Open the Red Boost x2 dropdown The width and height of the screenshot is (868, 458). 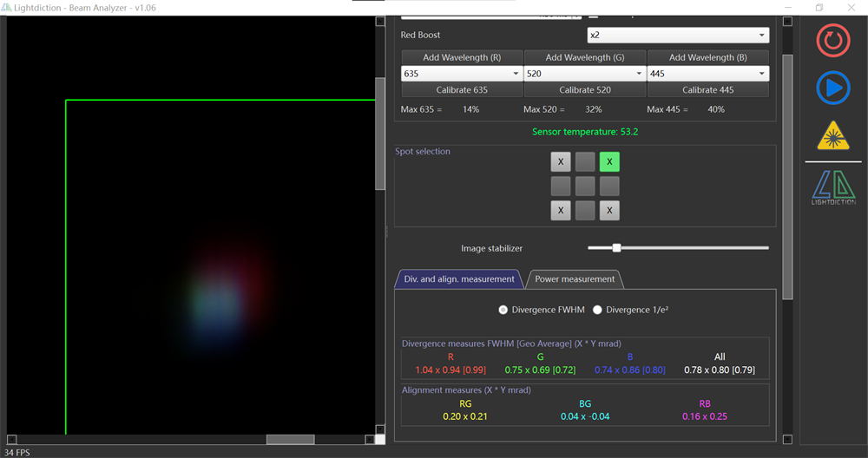(x=677, y=36)
